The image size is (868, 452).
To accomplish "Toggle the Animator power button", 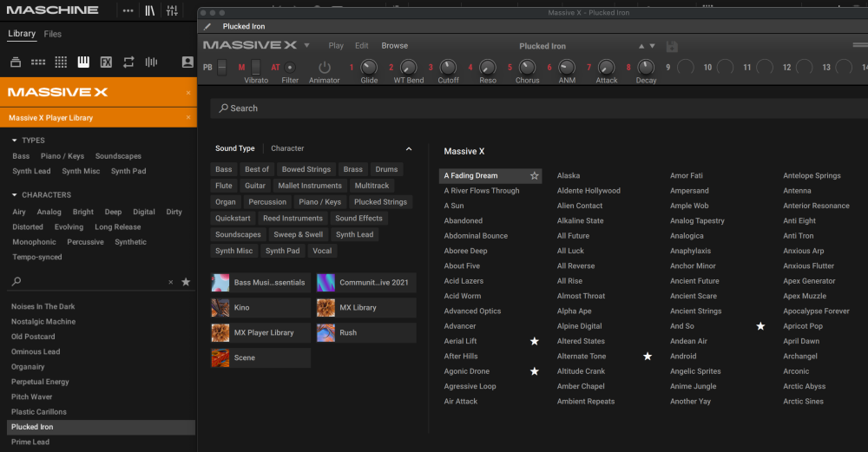I will [325, 68].
